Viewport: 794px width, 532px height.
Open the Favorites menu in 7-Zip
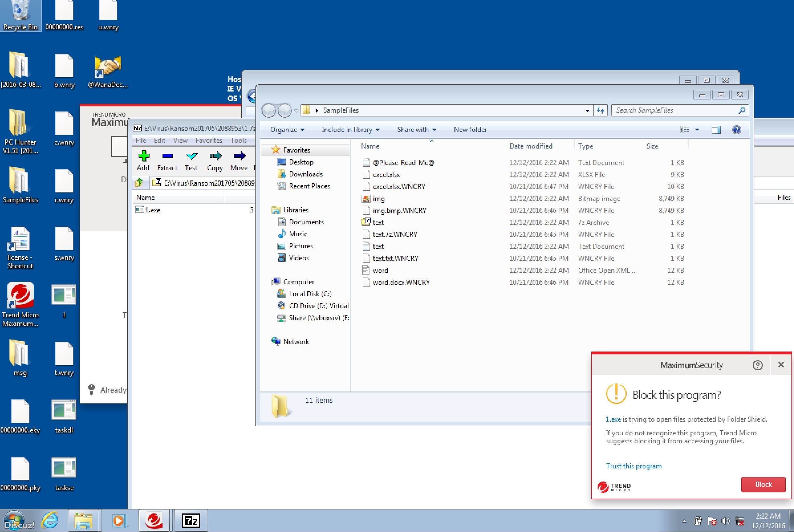coord(209,141)
